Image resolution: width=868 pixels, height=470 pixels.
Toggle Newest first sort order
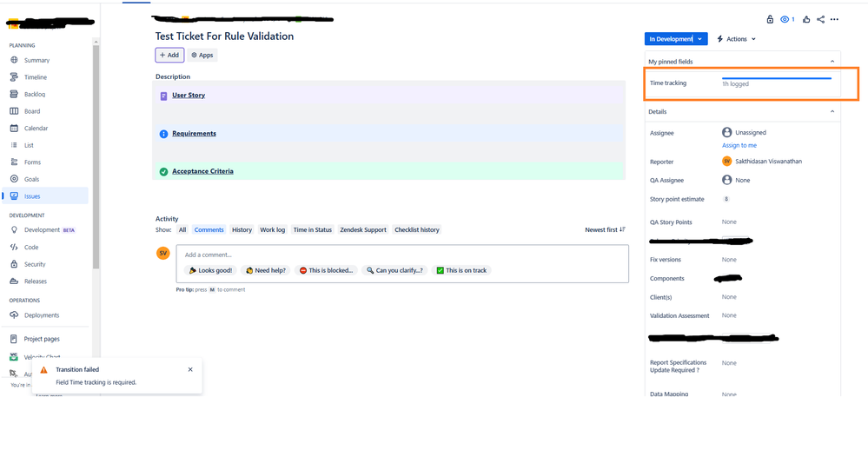pyautogui.click(x=605, y=229)
